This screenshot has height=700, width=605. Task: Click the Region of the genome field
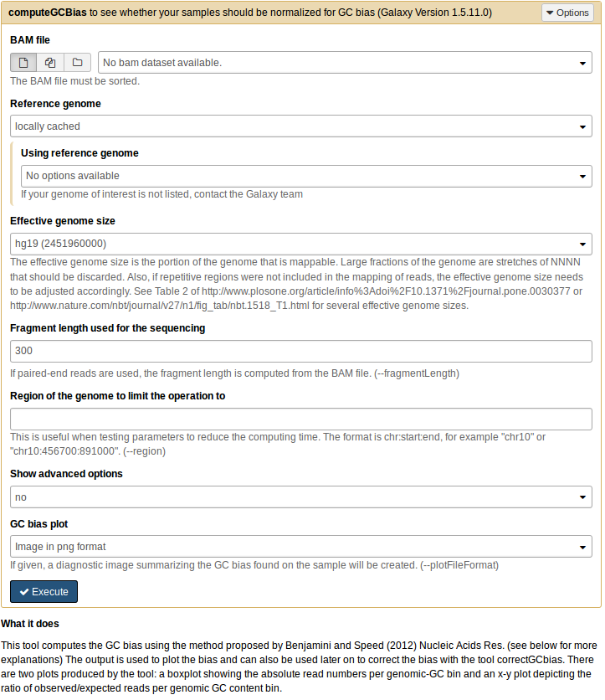[301, 419]
